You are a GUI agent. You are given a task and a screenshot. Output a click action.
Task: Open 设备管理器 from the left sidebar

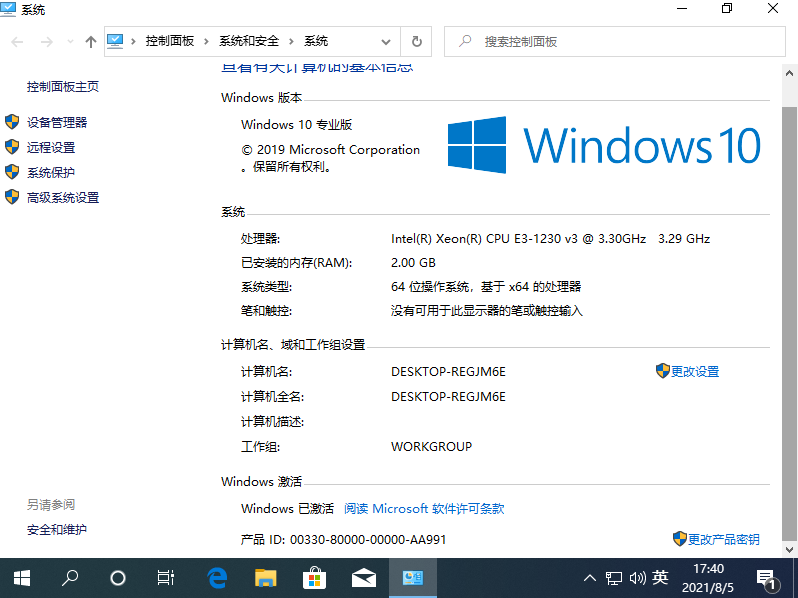(57, 122)
